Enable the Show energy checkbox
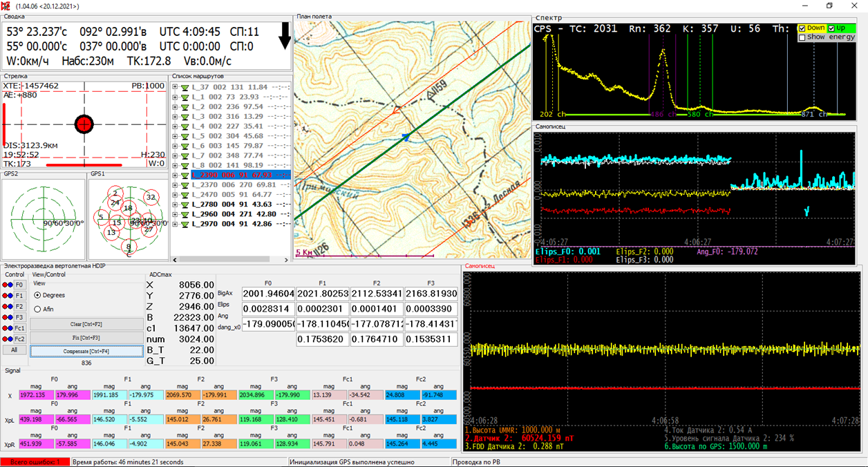The width and height of the screenshot is (868, 467). click(x=802, y=37)
